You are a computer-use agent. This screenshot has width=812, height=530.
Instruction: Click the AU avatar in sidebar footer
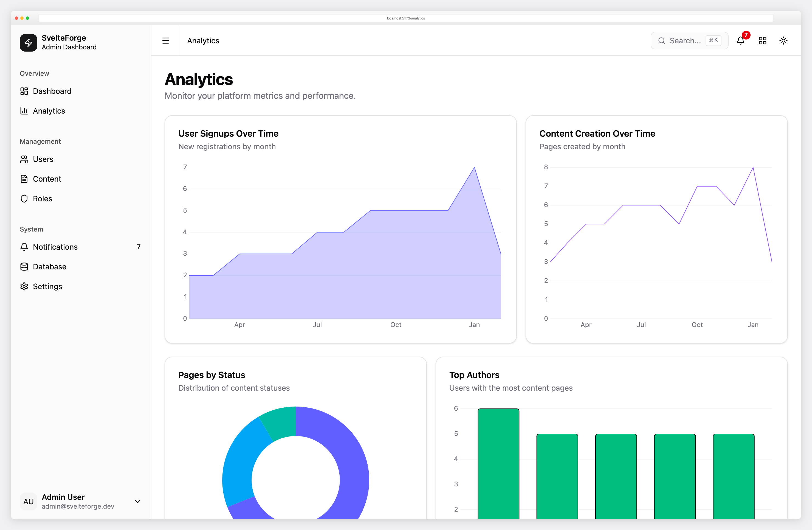[x=28, y=501]
